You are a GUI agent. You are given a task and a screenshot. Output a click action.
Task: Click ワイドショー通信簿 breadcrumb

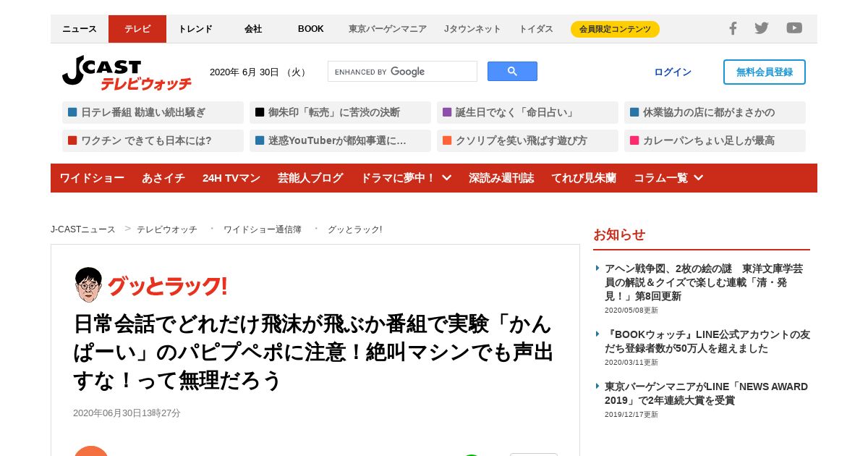pyautogui.click(x=263, y=229)
